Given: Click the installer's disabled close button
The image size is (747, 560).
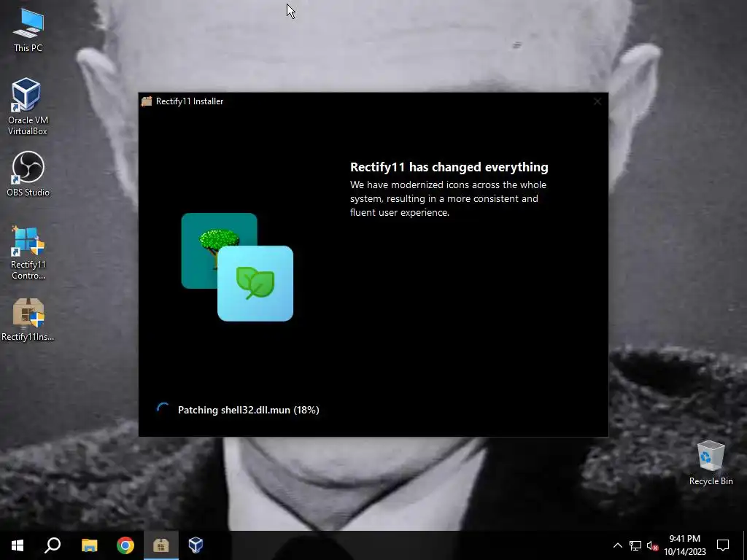Looking at the screenshot, I should pyautogui.click(x=597, y=101).
